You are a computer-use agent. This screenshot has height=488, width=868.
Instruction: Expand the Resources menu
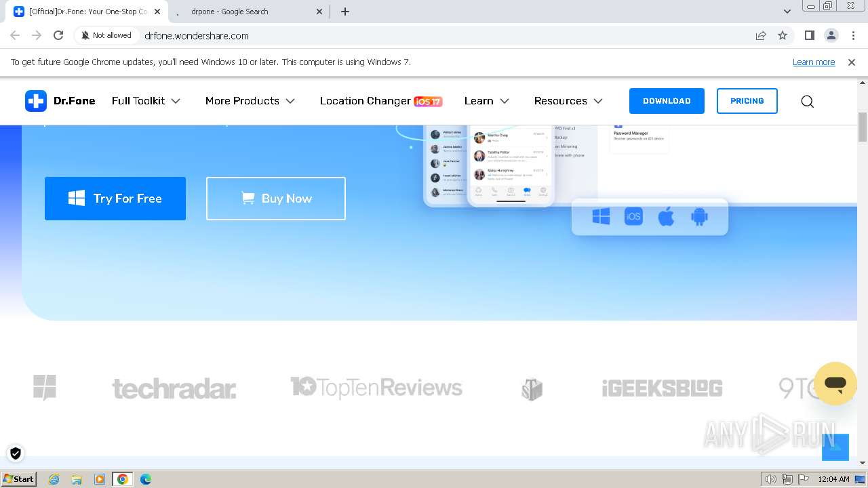568,101
